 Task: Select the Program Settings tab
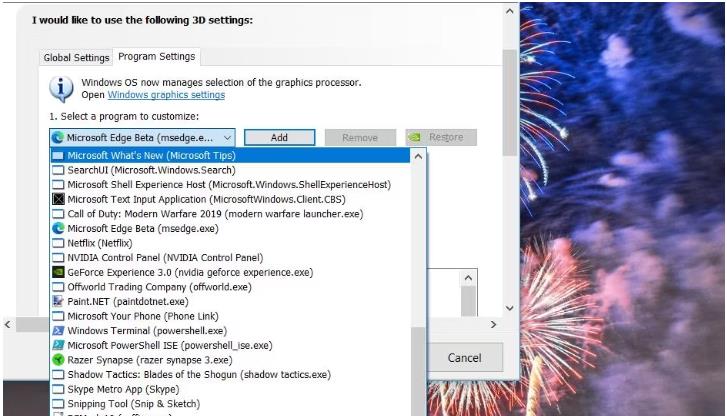point(157,57)
